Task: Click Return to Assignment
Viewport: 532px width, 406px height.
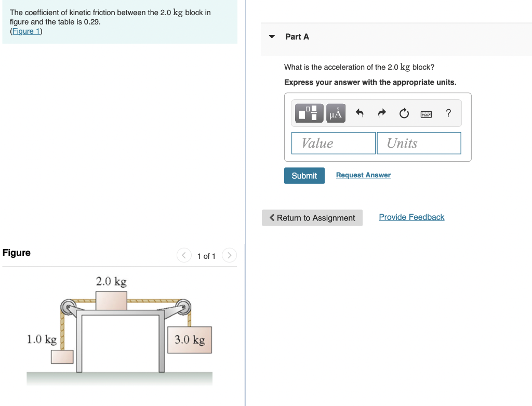Action: click(312, 217)
